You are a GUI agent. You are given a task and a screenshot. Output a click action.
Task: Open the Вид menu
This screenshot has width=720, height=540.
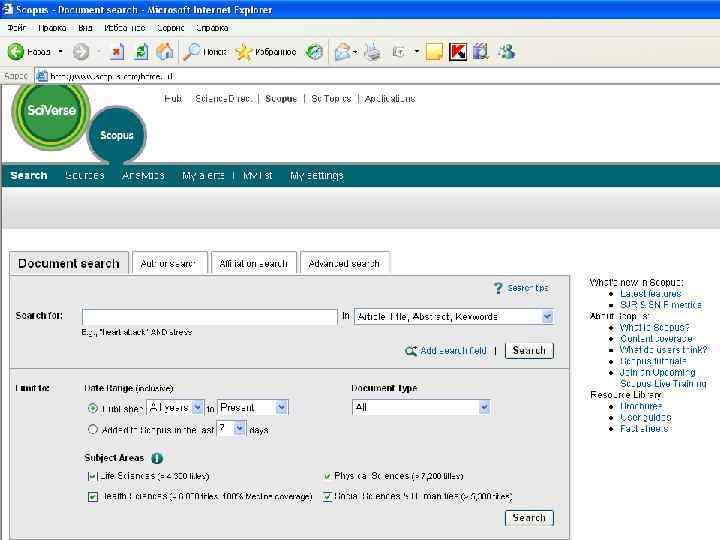85,28
